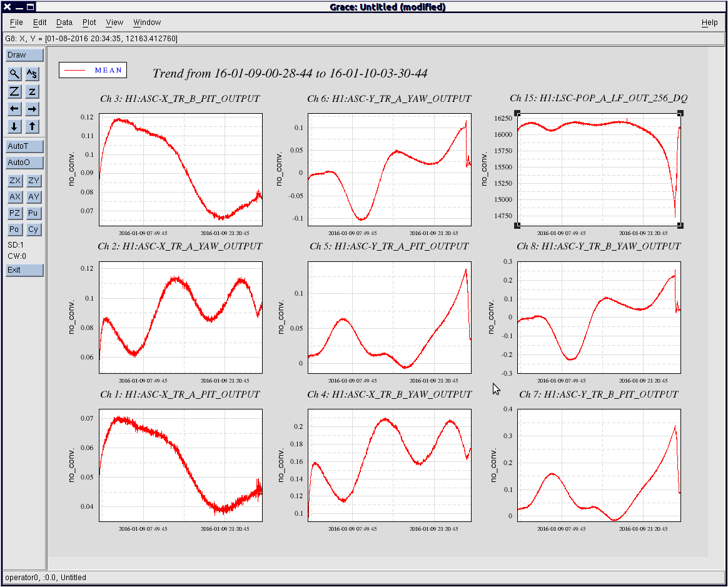Select the Ch 8 Y_TR_B_YAW_OUTPUT graph
Screen dimensions: 728x587
click(x=599, y=318)
